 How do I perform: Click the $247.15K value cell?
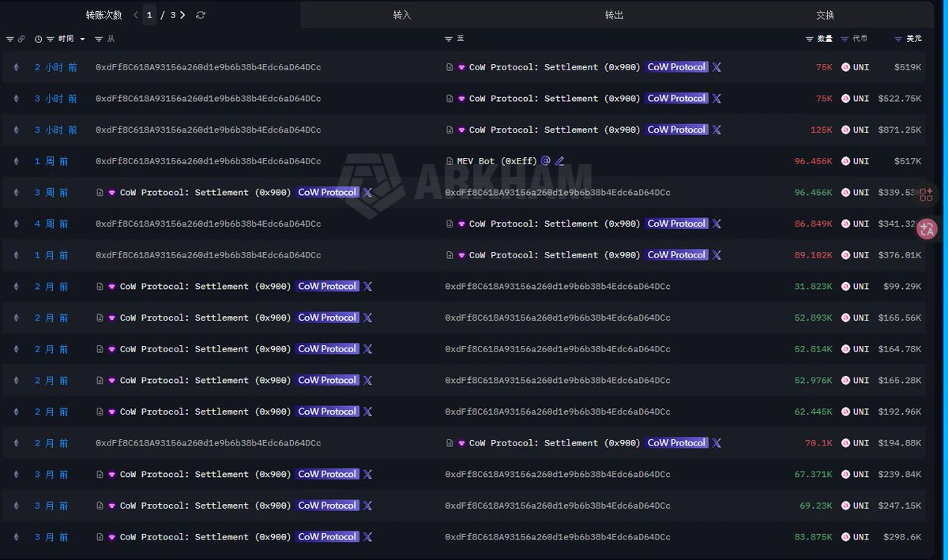(x=899, y=506)
